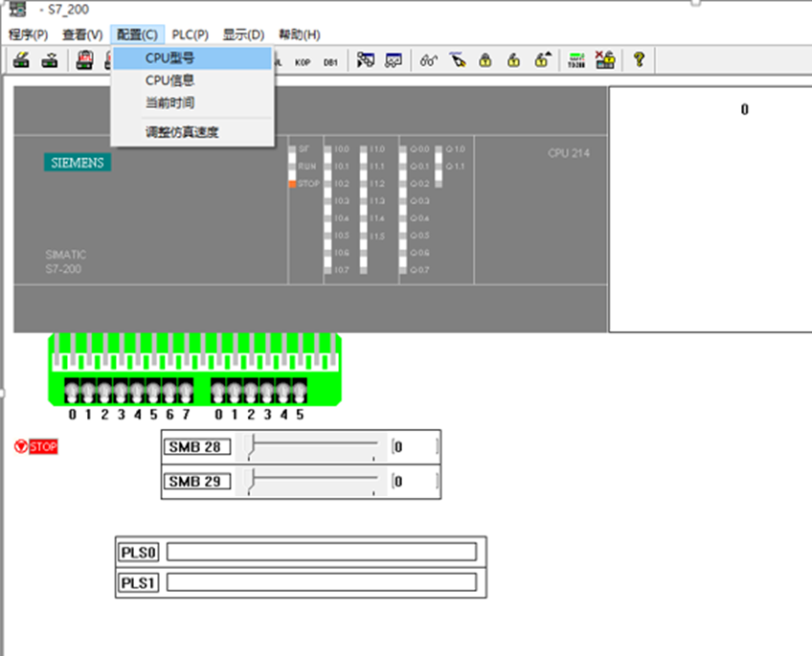
Task: Click the closed padlock toolbar icon
Action: tap(485, 60)
